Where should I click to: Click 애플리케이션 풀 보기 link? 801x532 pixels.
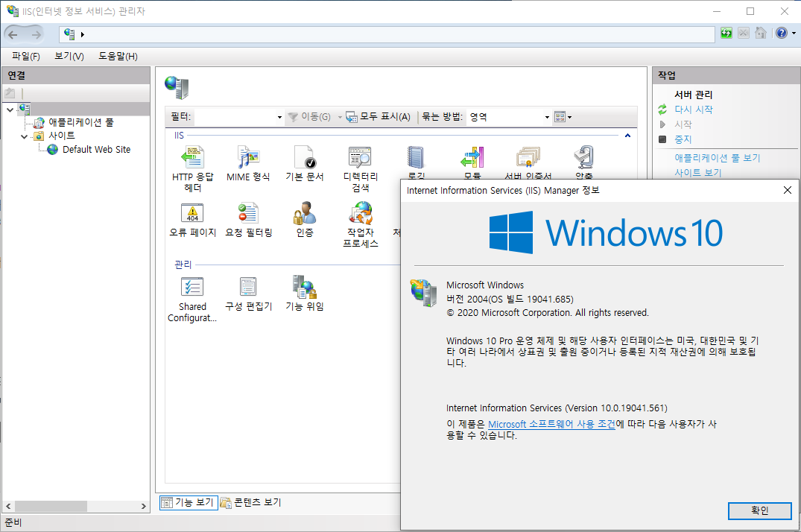pyautogui.click(x=718, y=158)
